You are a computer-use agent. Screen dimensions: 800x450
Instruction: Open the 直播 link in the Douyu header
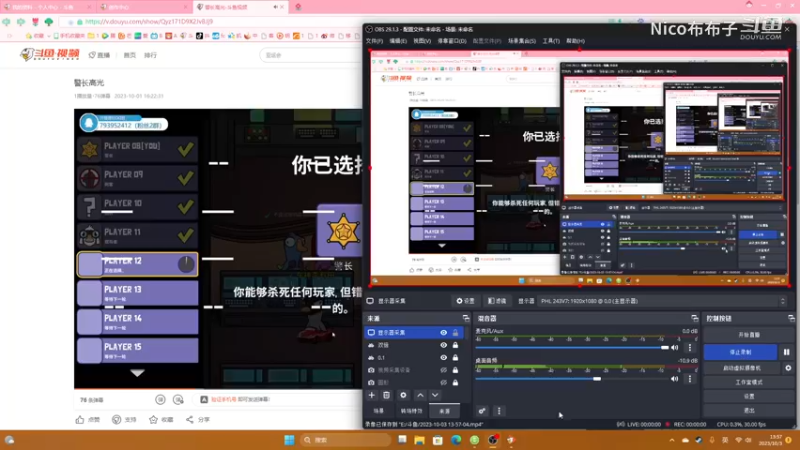pyautogui.click(x=99, y=55)
